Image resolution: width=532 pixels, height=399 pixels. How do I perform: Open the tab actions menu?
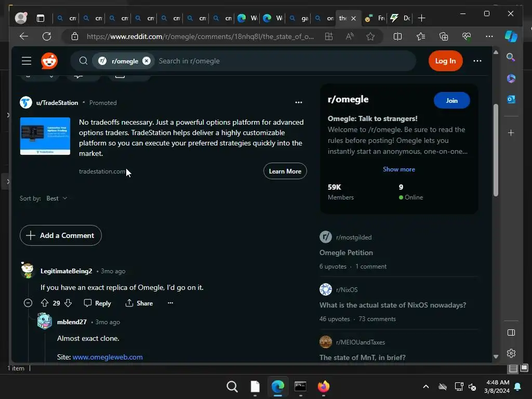click(x=41, y=18)
